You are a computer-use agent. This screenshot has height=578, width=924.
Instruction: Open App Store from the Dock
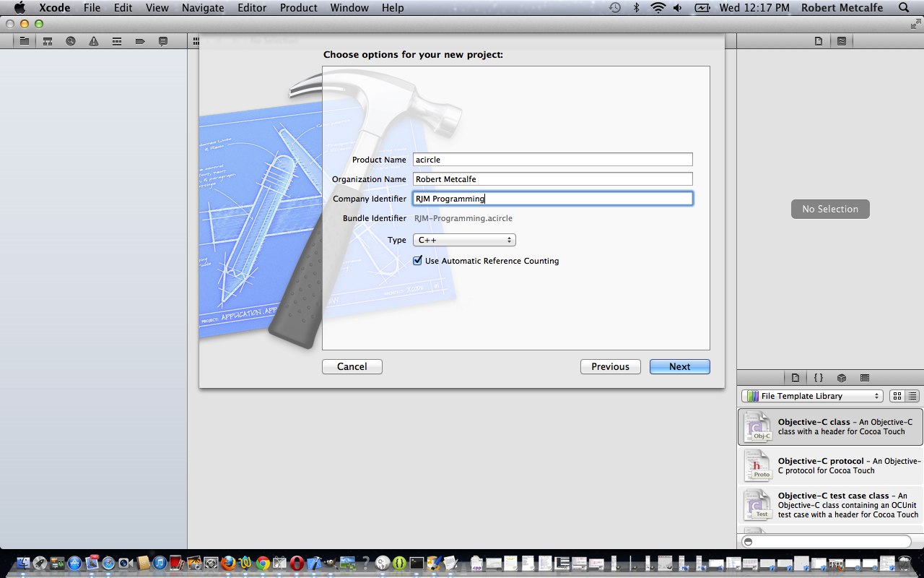click(74, 563)
